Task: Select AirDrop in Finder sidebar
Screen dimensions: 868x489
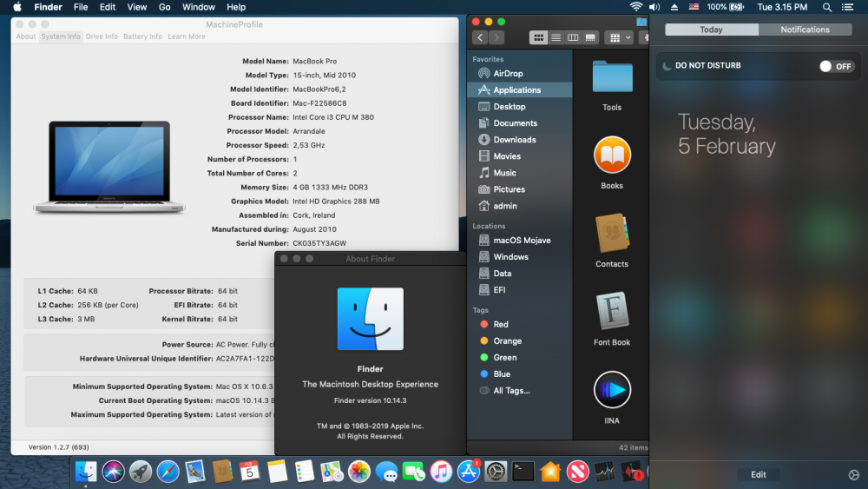Action: coord(520,73)
